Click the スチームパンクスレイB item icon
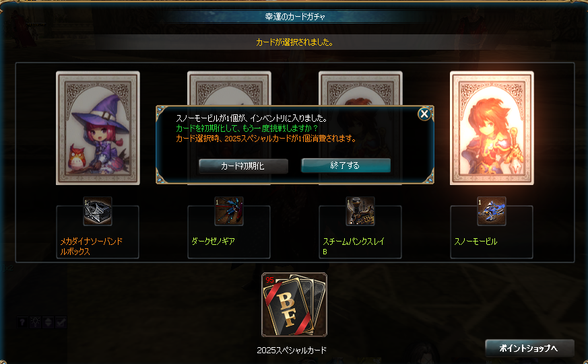The height and width of the screenshot is (364, 588). click(360, 211)
